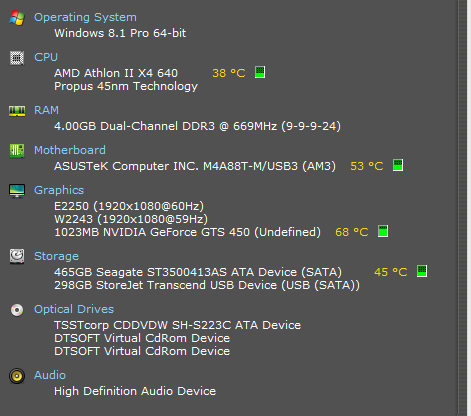Click the CPU chip icon
The width and height of the screenshot is (471, 416).
click(x=17, y=58)
